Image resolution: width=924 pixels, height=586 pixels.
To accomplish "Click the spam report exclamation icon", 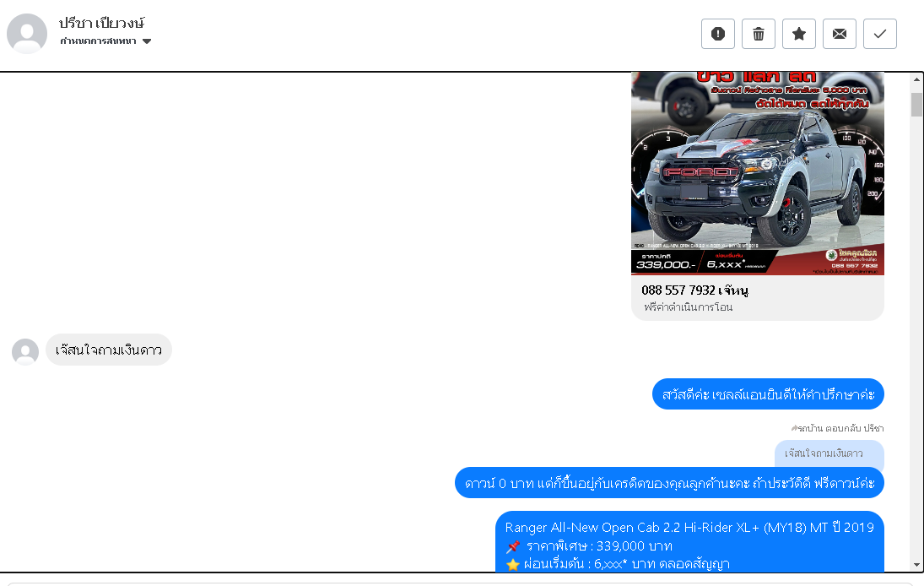I will click(x=718, y=34).
